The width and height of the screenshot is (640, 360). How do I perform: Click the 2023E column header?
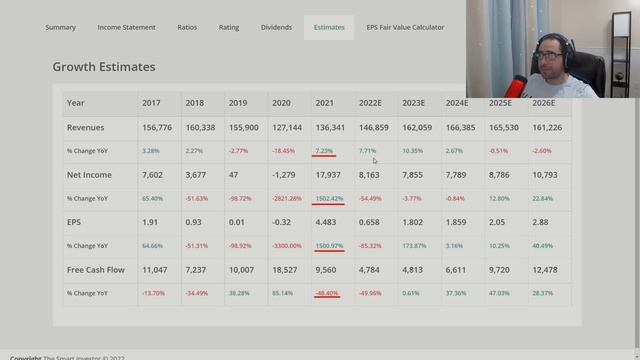(413, 103)
